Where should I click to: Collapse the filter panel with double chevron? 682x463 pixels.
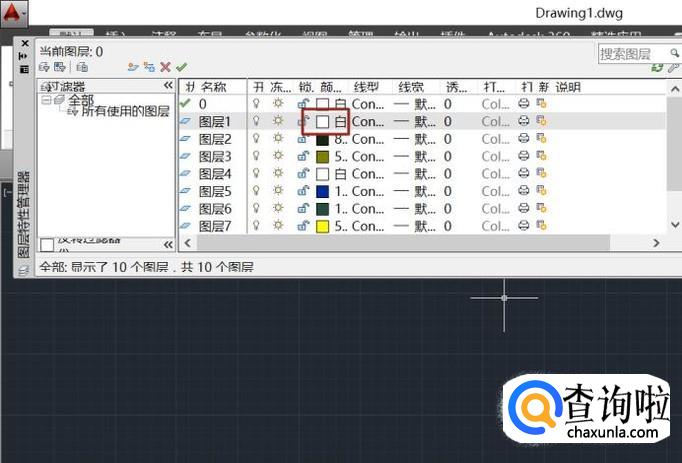(168, 86)
